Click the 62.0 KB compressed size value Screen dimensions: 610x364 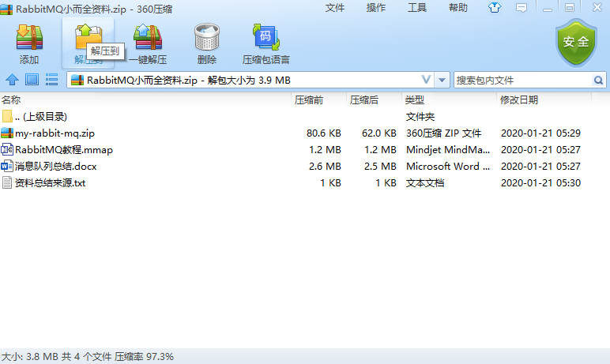pos(379,133)
